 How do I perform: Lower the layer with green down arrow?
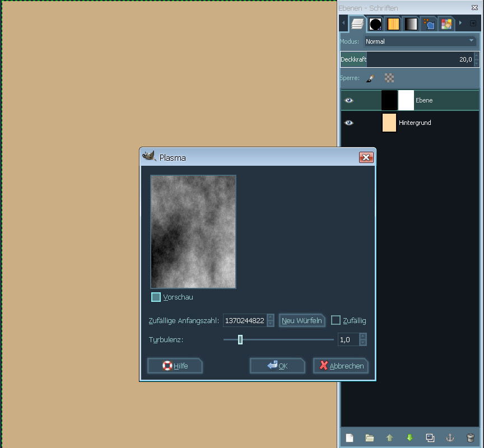tap(409, 438)
